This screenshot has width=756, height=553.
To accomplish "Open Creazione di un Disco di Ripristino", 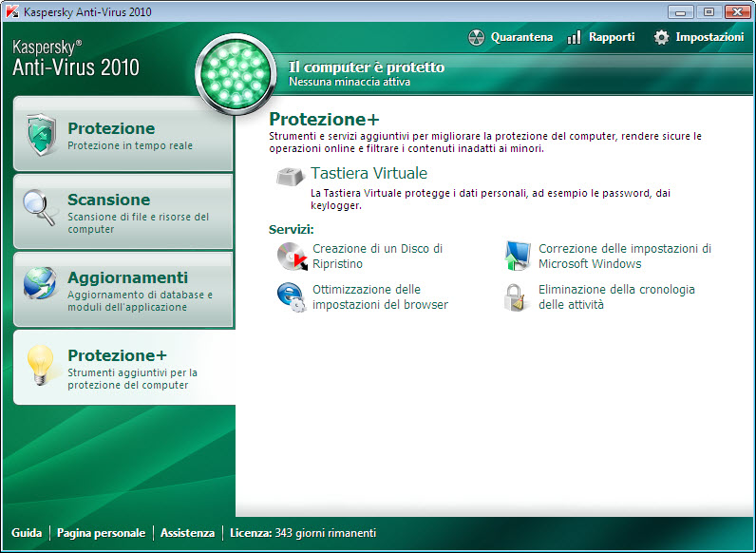I will (x=377, y=257).
